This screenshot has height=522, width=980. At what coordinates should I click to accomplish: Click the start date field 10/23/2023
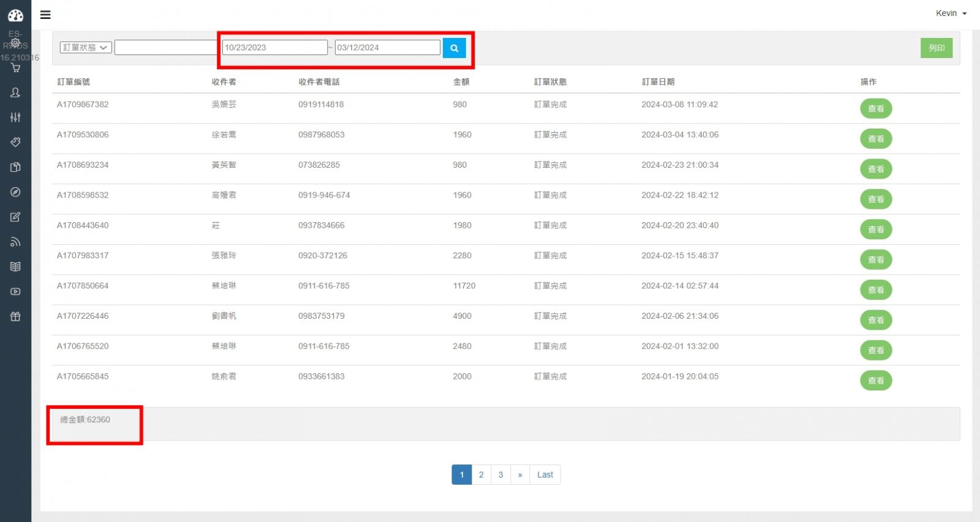coord(274,48)
